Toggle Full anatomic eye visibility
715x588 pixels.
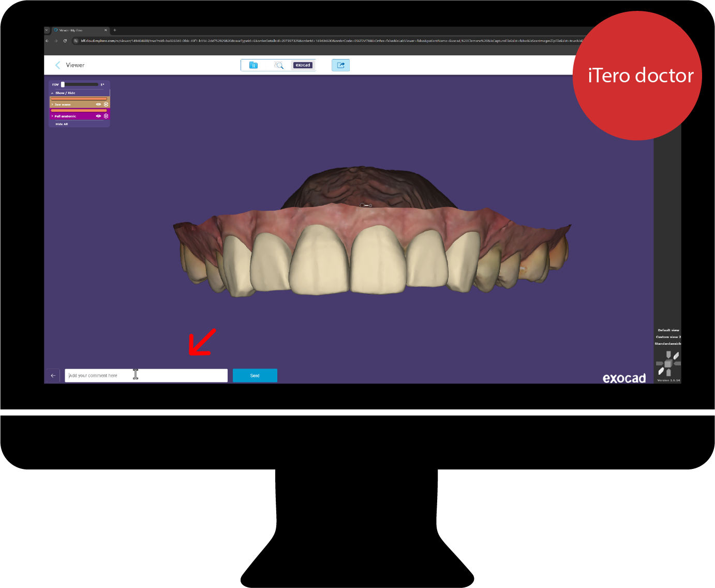98,116
